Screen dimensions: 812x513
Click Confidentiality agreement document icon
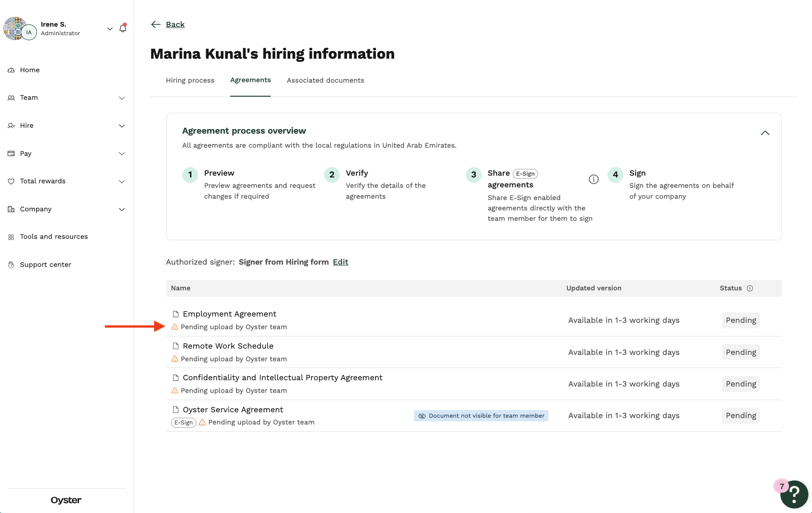(176, 378)
